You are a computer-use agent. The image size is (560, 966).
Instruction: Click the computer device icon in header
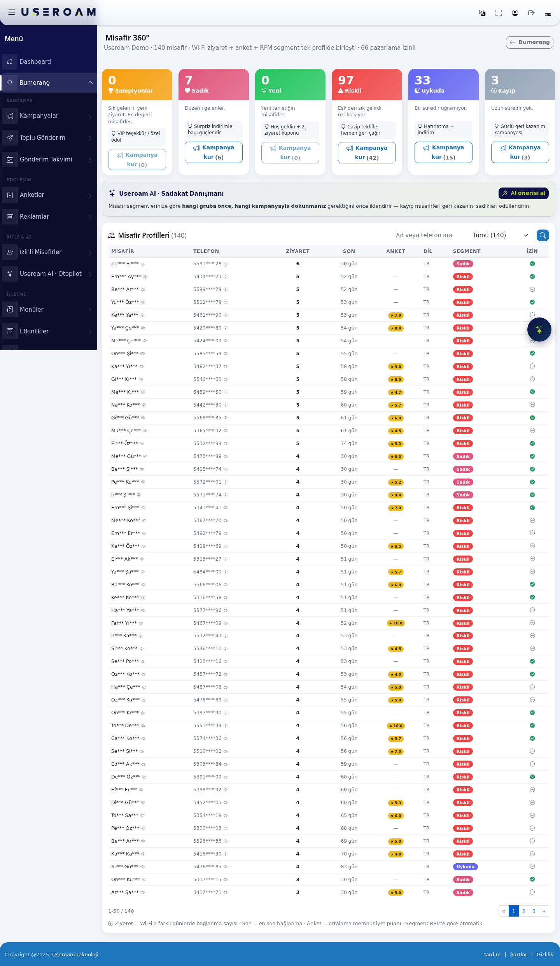[548, 13]
